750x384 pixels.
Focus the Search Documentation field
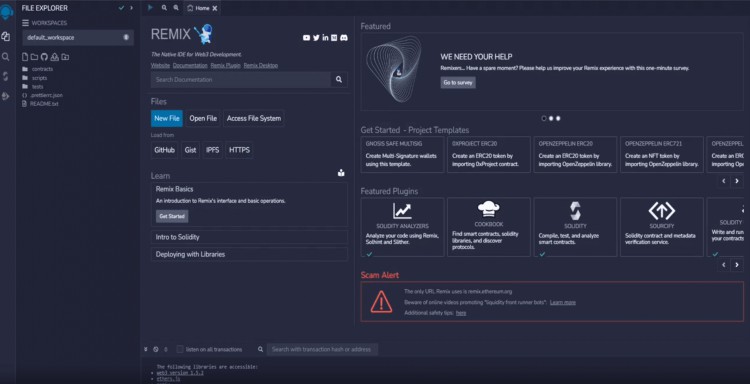click(x=241, y=79)
